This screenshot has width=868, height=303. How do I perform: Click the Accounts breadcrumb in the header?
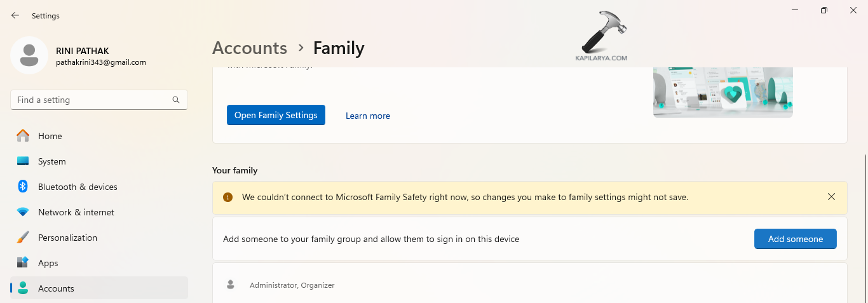250,48
